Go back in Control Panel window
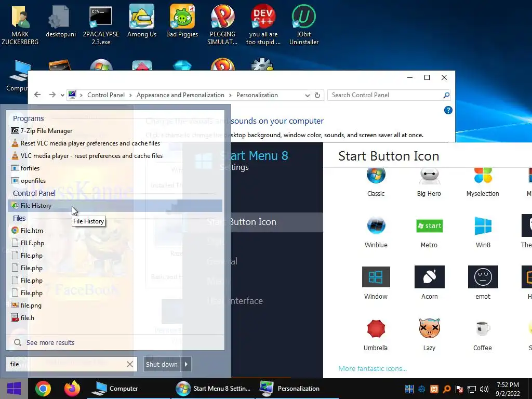The height and width of the screenshot is (399, 532). tap(37, 95)
